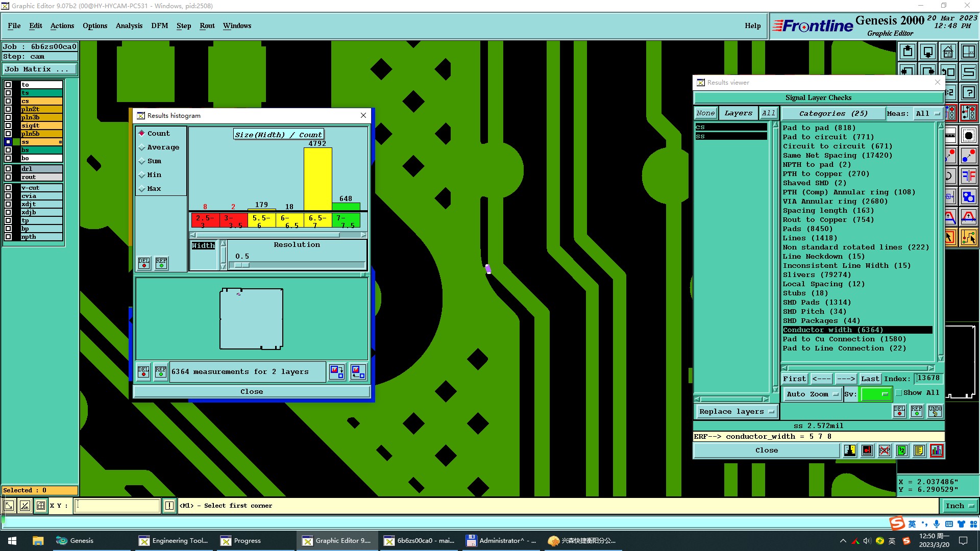Screen dimensions: 980x551
Task: Click the home view icon in the toolbar
Action: pyautogui.click(x=948, y=52)
